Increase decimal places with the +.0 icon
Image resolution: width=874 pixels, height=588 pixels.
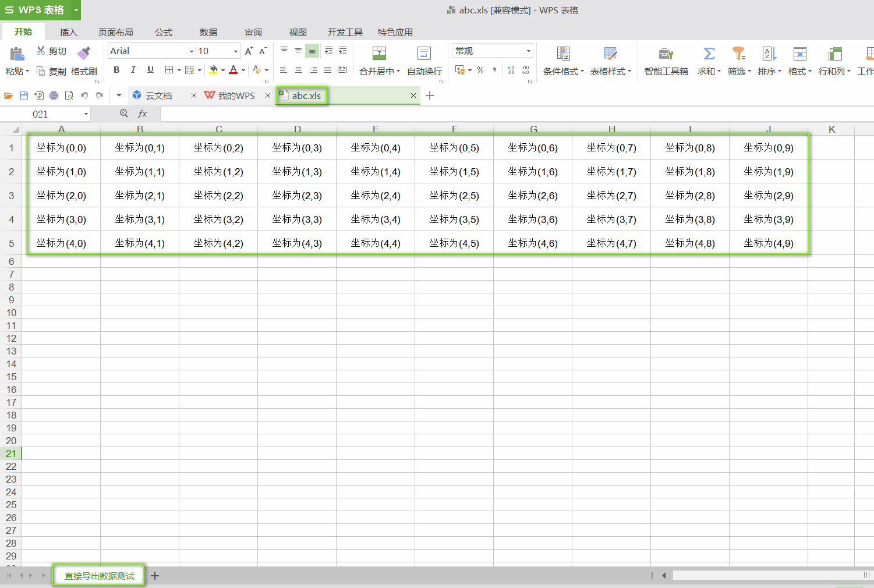[511, 70]
